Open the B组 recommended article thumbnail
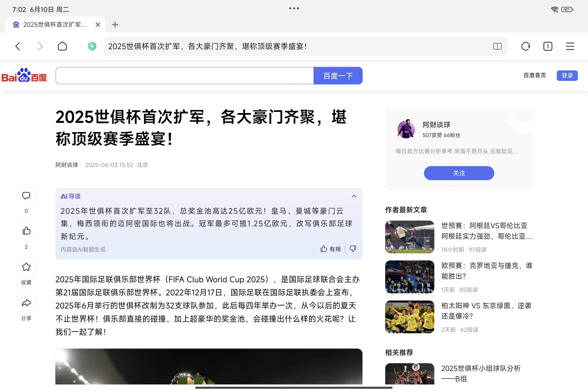Image resolution: width=588 pixels, height=392 pixels. 410,374
